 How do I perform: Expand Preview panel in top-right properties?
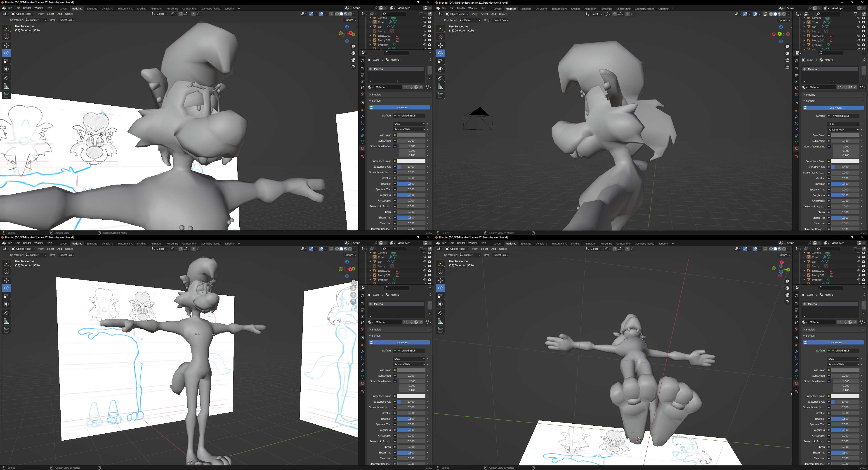tap(810, 95)
